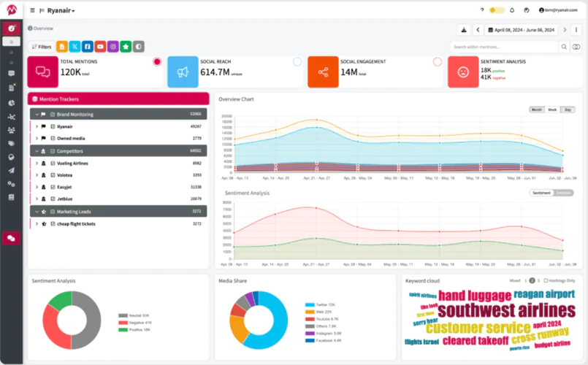Click the search magnifier button
This screenshot has width=588, height=365.
(x=564, y=47)
